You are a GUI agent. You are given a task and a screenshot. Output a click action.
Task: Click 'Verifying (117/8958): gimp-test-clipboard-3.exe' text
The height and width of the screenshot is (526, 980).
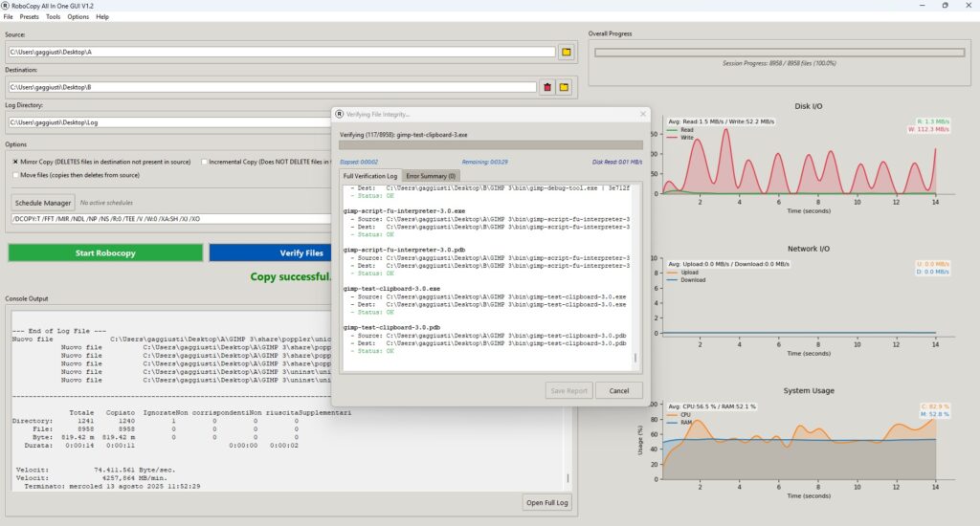[403, 135]
